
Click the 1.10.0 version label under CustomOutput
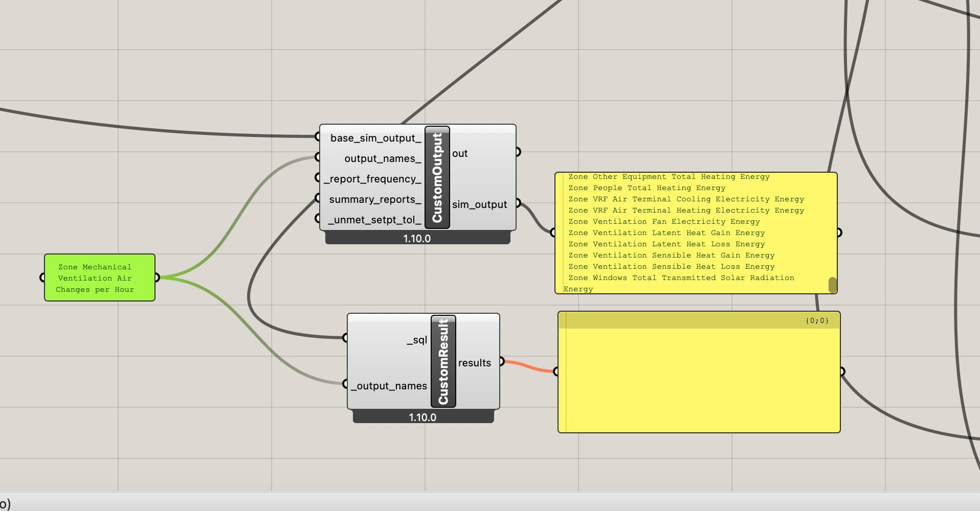(417, 239)
